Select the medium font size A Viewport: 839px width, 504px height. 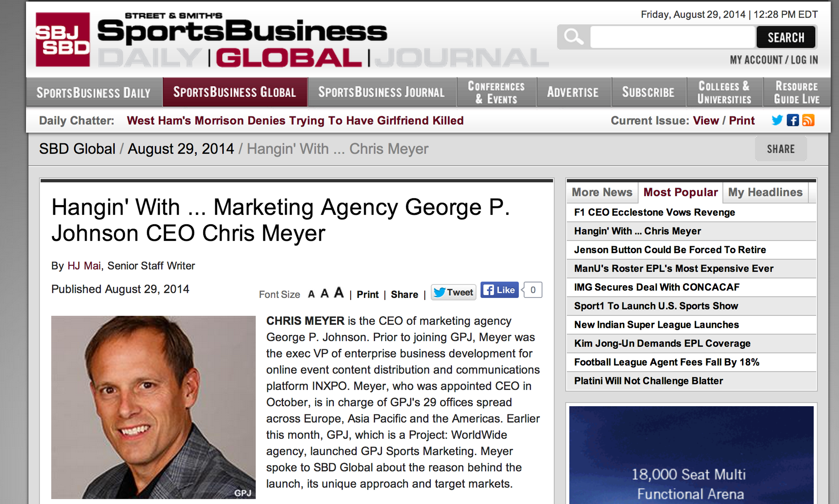point(324,293)
